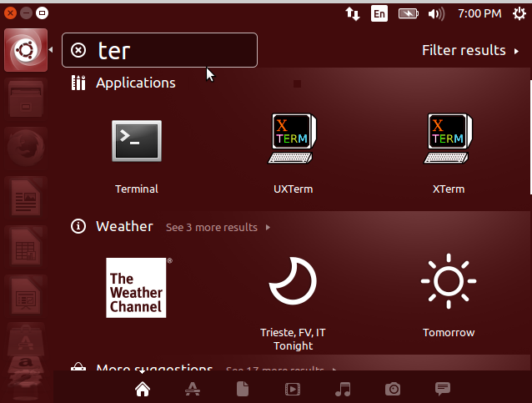The height and width of the screenshot is (403, 532).
Task: Switch to the Social messages lens
Action: click(x=443, y=389)
